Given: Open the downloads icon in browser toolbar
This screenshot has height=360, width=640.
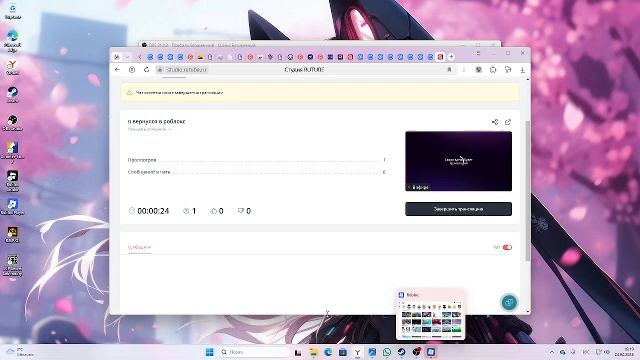Looking at the screenshot, I should click(x=522, y=70).
